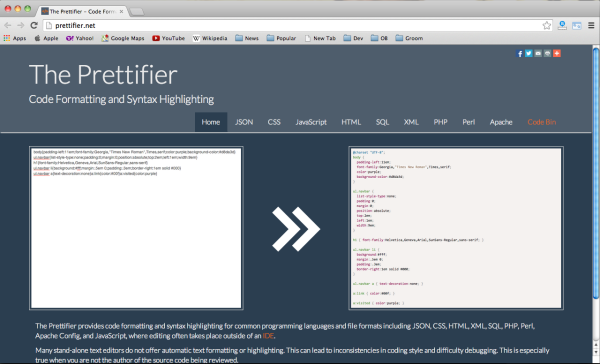Go forward with the browser forward arrow

21,25
